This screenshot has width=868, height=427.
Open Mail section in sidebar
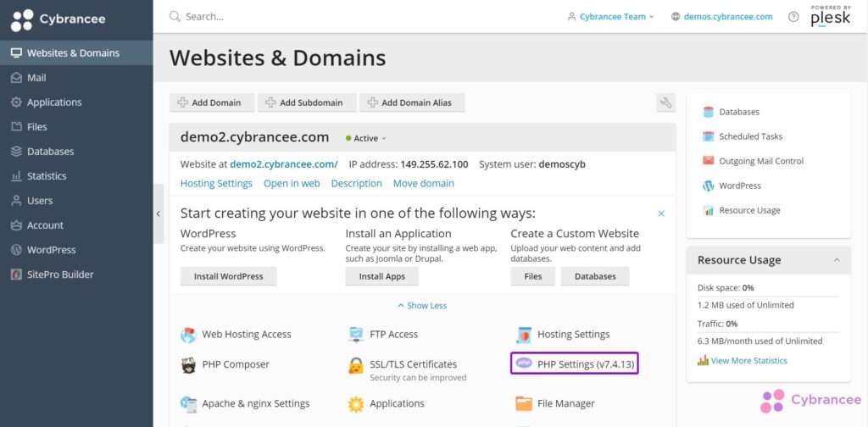pos(76,78)
